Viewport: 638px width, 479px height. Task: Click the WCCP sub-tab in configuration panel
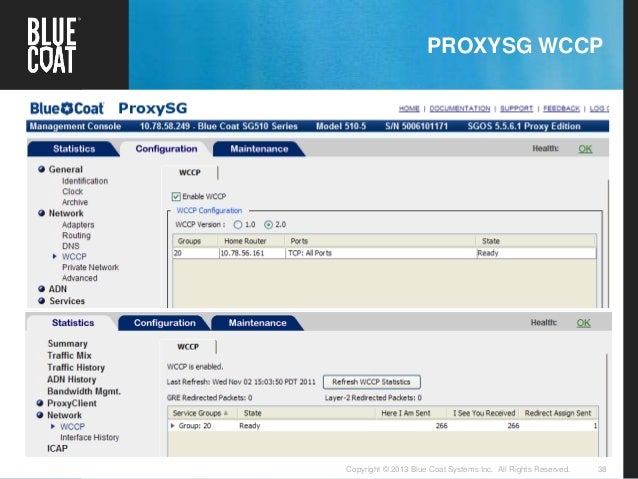tap(190, 173)
